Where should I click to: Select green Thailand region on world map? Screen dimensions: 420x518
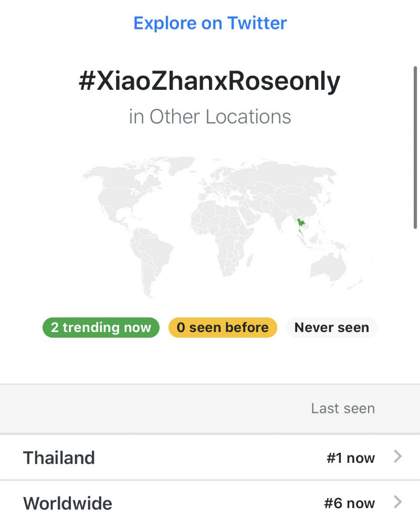click(301, 225)
